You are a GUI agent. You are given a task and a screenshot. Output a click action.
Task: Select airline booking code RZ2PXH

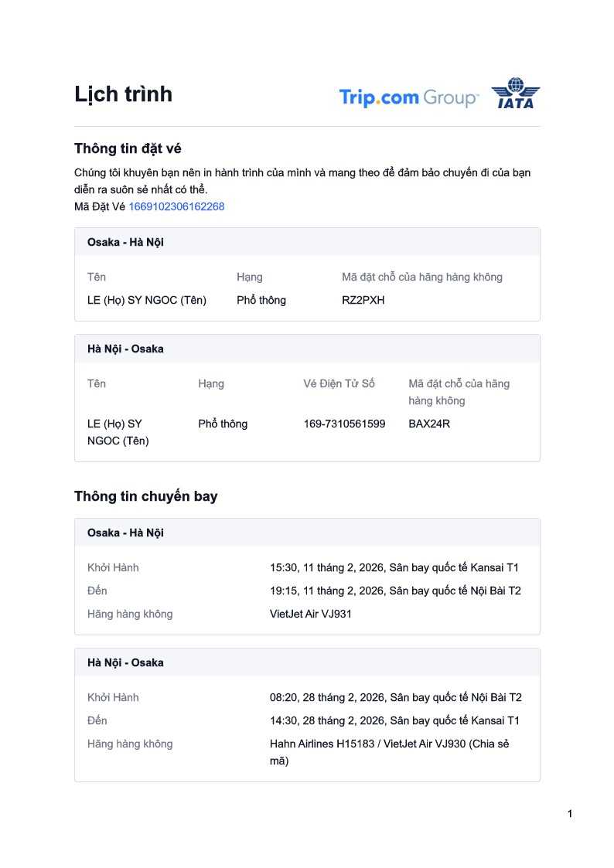(x=363, y=300)
